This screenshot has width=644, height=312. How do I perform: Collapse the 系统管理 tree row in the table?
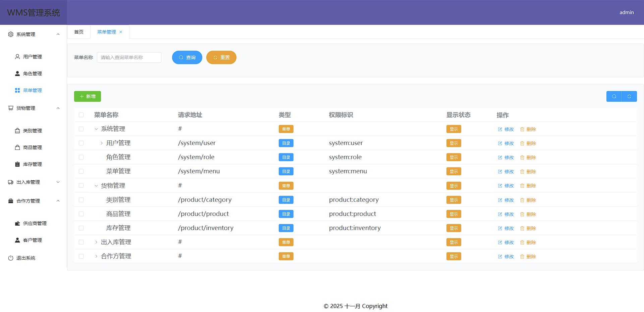pos(96,129)
